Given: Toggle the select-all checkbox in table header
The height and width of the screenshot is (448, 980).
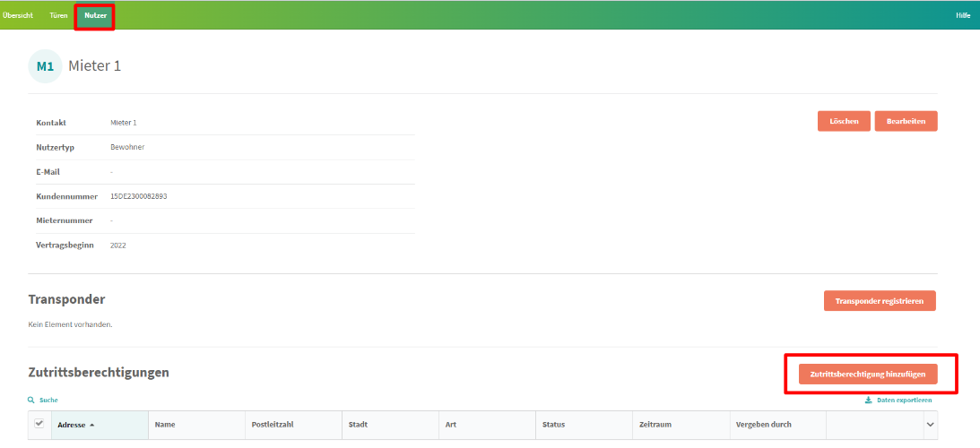Looking at the screenshot, I should [x=39, y=424].
